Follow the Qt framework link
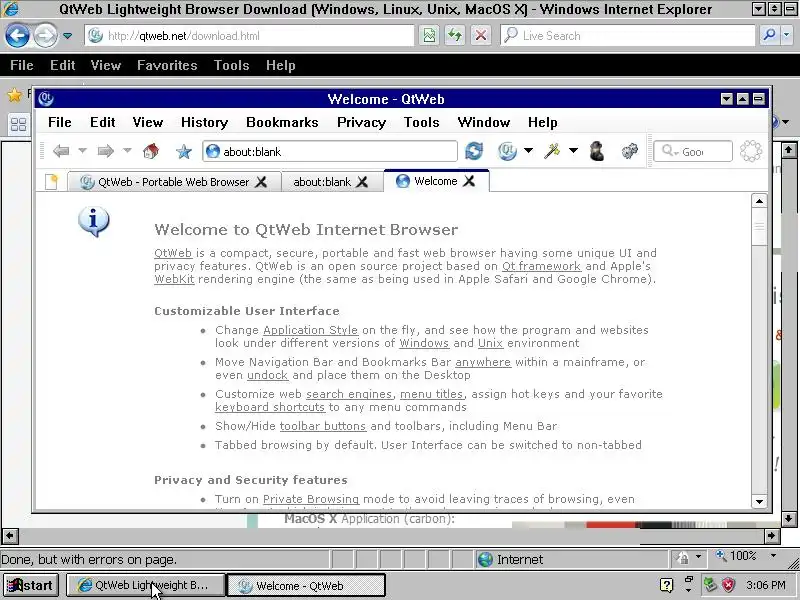This screenshot has height=600, width=800. click(x=541, y=266)
